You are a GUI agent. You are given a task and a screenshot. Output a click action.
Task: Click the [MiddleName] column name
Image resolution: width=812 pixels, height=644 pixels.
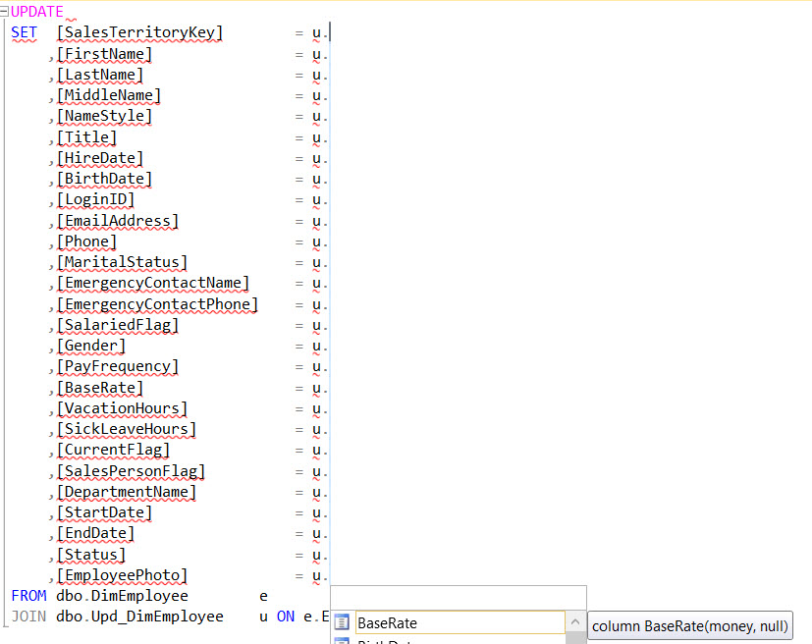pyautogui.click(x=109, y=96)
